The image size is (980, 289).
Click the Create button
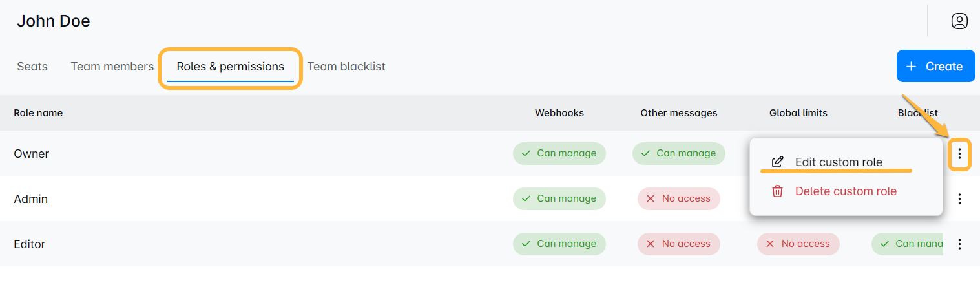(x=935, y=67)
